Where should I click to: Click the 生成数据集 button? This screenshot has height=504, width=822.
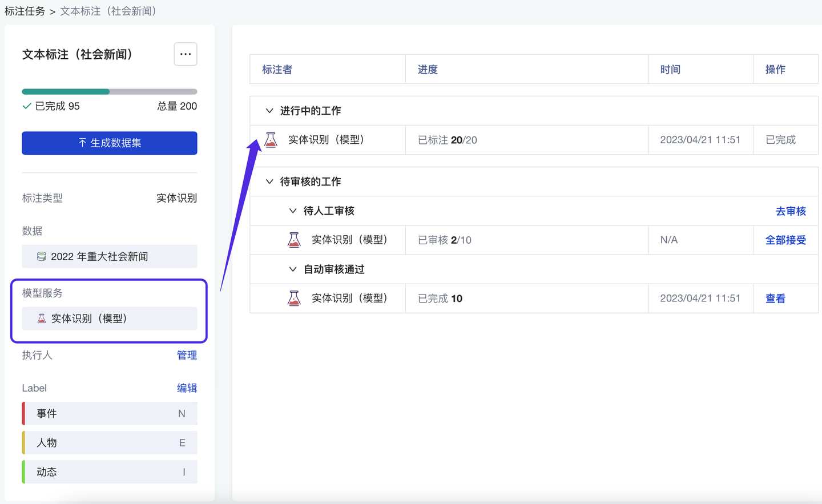tap(110, 143)
